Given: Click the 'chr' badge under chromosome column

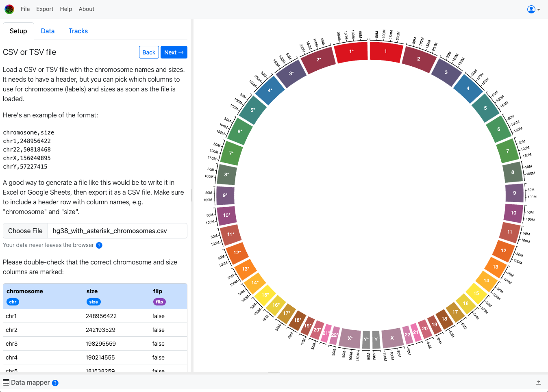Looking at the screenshot, I should click(x=13, y=302).
